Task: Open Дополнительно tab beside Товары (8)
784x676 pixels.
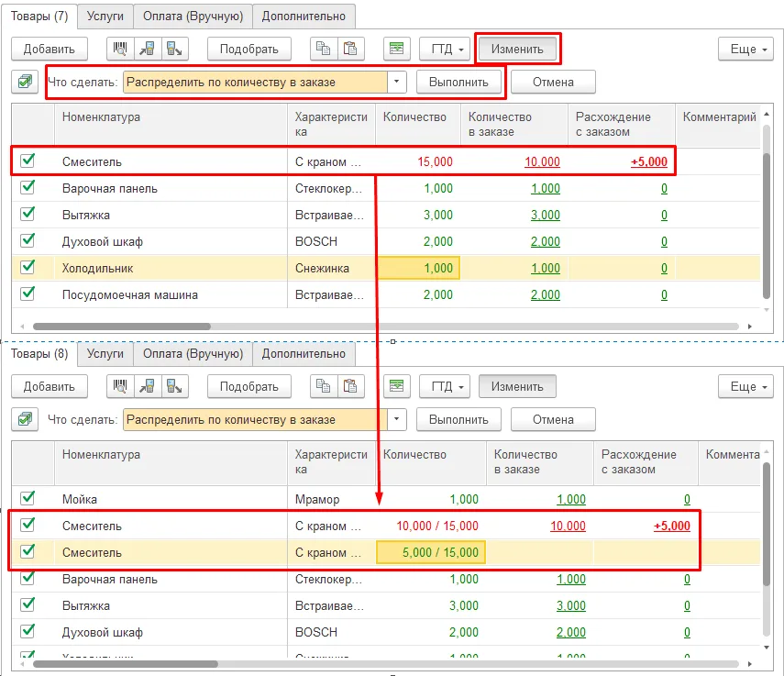Action: tap(304, 354)
